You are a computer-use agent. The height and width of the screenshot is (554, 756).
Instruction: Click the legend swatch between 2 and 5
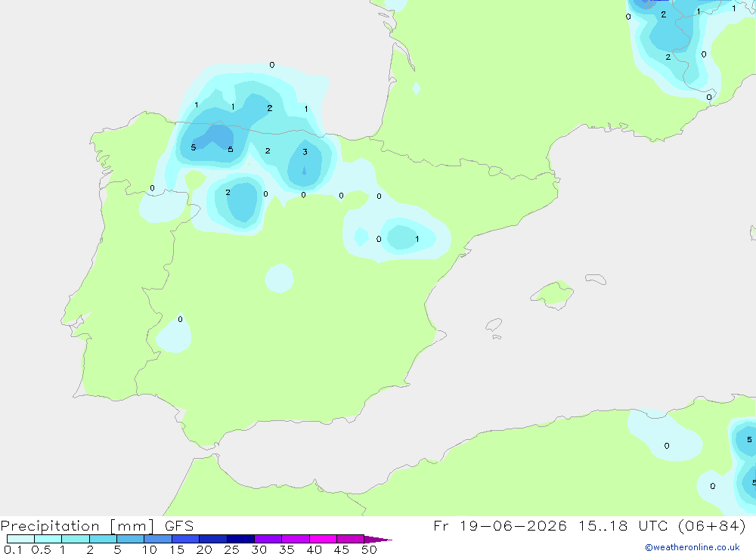103,539
